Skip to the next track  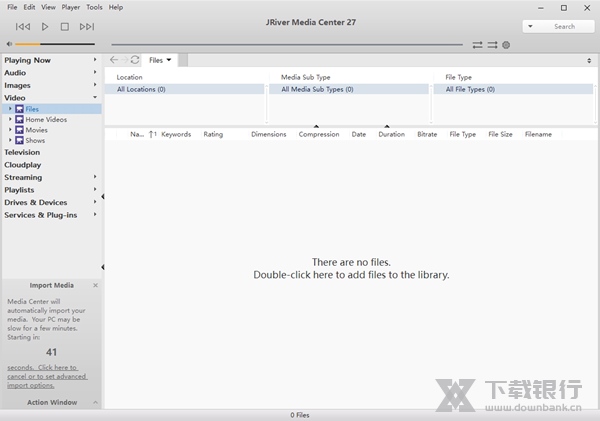[87, 27]
